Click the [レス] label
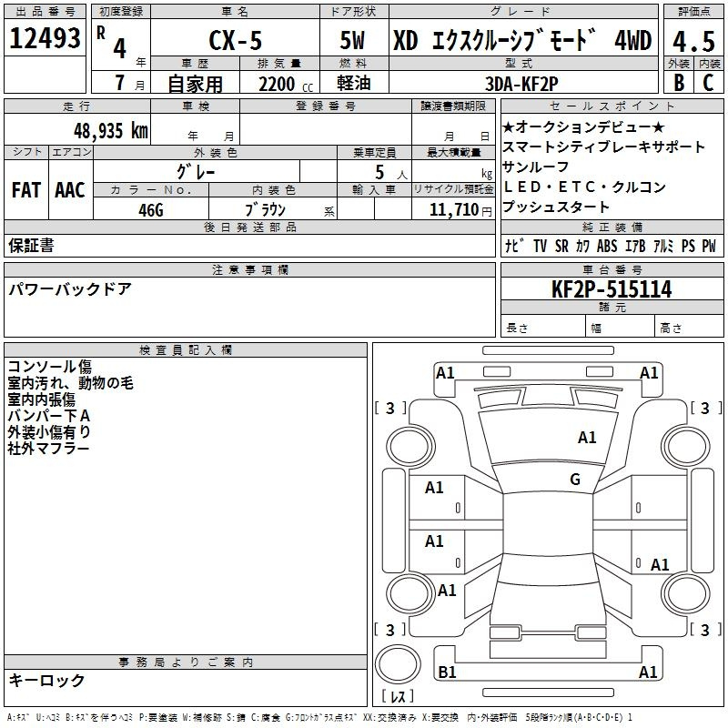This screenshot has width=728, height=728. coord(398,696)
